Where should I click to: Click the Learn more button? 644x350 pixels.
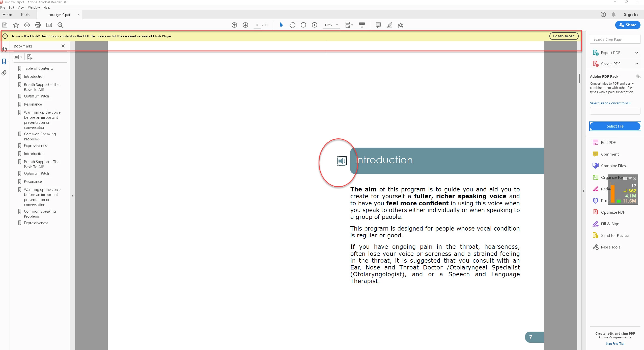click(x=564, y=36)
